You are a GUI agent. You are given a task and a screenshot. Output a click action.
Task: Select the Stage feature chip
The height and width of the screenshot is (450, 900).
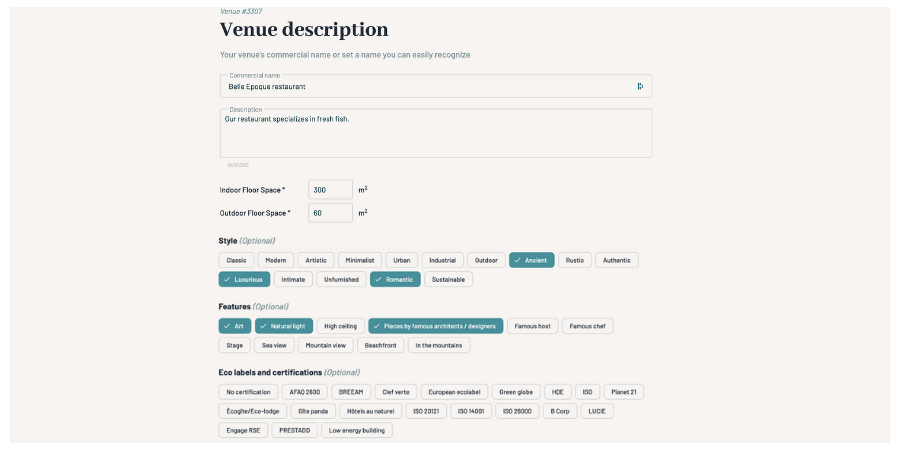(x=234, y=345)
